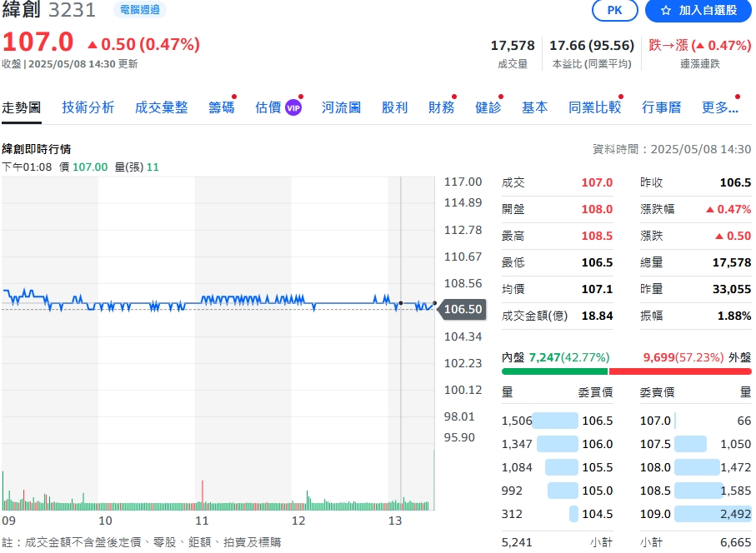Click the 109.0 ask price row

click(x=695, y=514)
